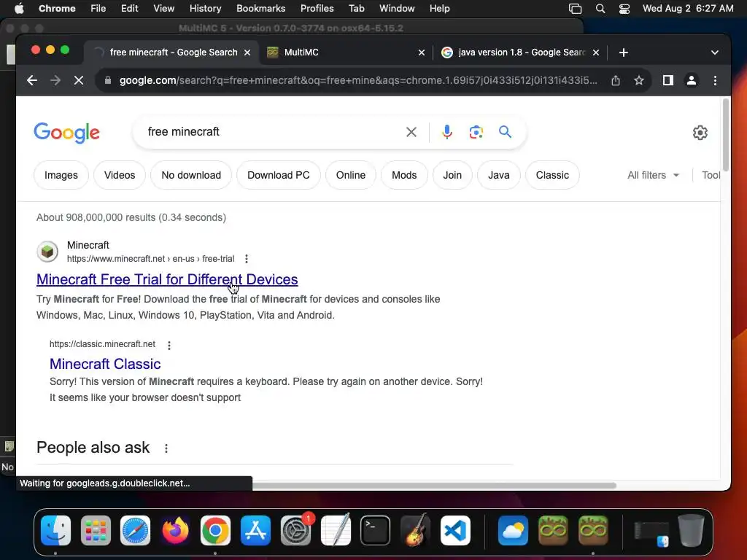This screenshot has width=747, height=560.
Task: Open Launchpad from the Dock
Action: [x=96, y=531]
